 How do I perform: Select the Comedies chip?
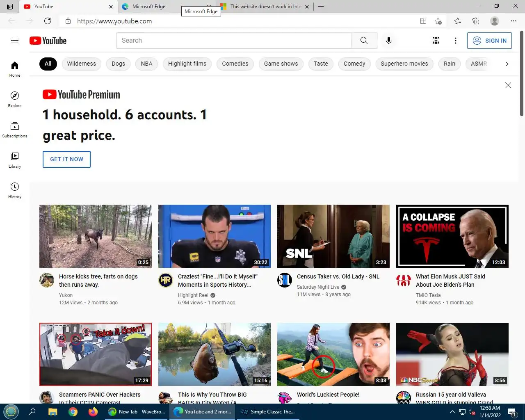pos(235,64)
